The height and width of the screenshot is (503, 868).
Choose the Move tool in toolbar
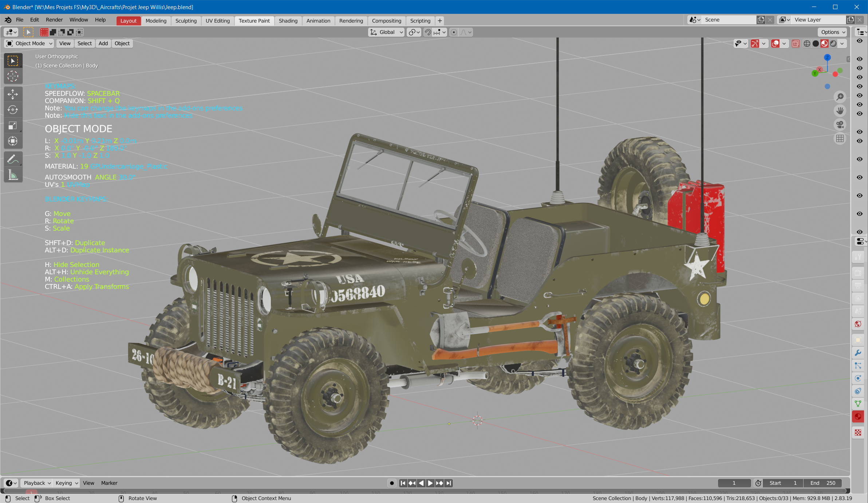point(13,94)
